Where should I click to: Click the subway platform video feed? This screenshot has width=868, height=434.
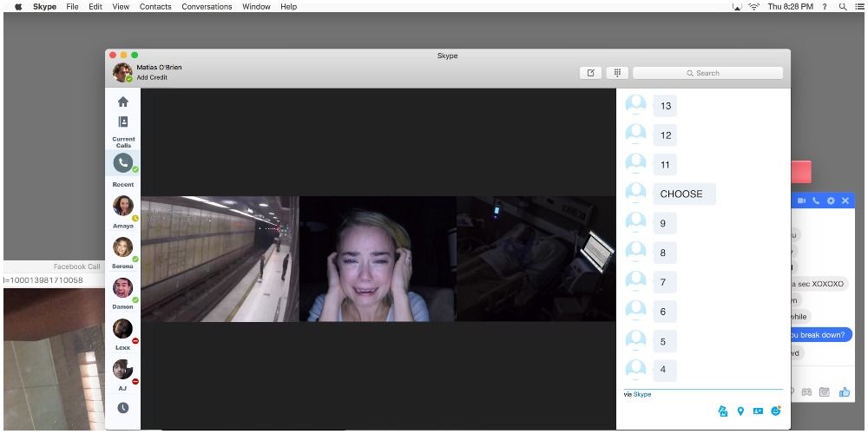click(x=220, y=259)
